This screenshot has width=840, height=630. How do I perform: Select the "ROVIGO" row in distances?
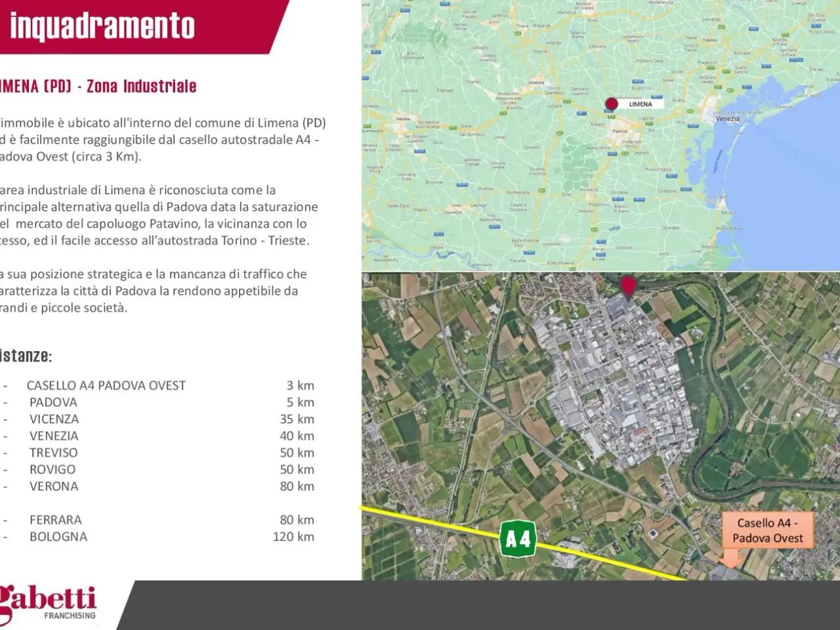[158, 469]
